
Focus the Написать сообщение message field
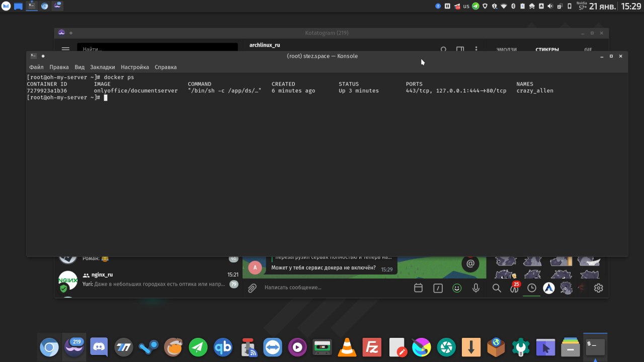[x=335, y=288]
